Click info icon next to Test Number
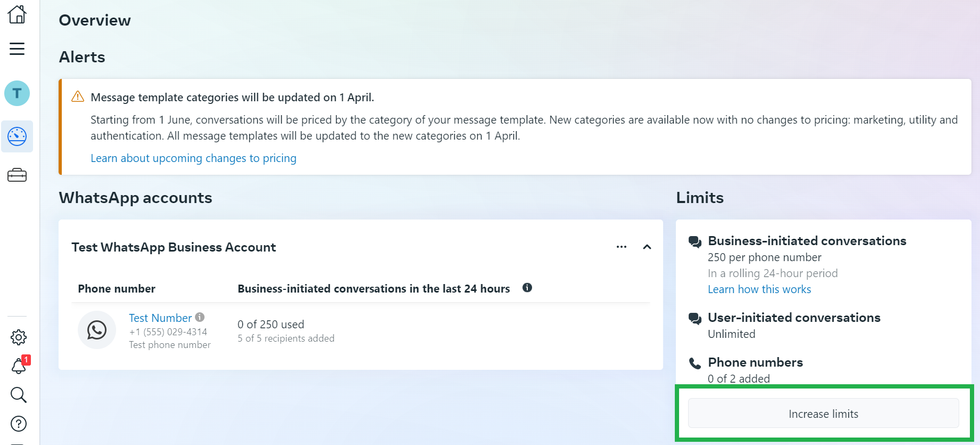Image resolution: width=980 pixels, height=445 pixels. (x=200, y=317)
